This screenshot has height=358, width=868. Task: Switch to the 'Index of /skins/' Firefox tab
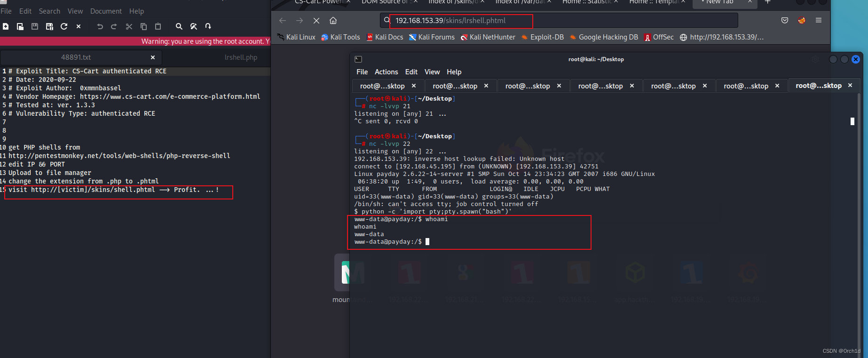(x=453, y=2)
